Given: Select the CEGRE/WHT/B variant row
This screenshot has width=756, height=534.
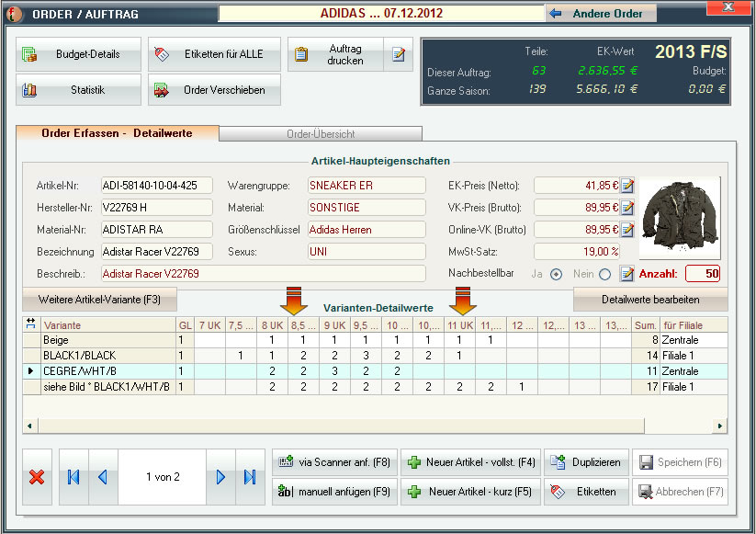Looking at the screenshot, I should click(x=375, y=371).
